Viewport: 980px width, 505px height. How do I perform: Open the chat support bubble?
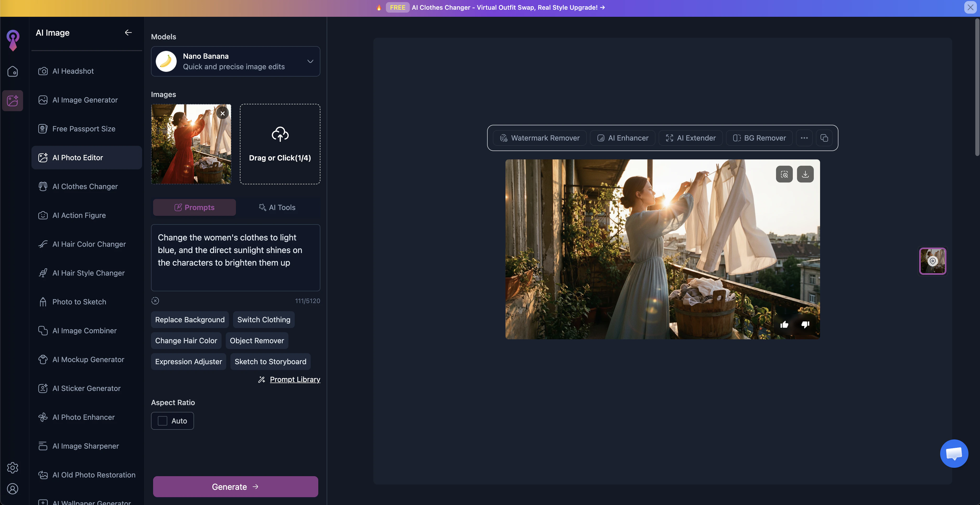[954, 453]
